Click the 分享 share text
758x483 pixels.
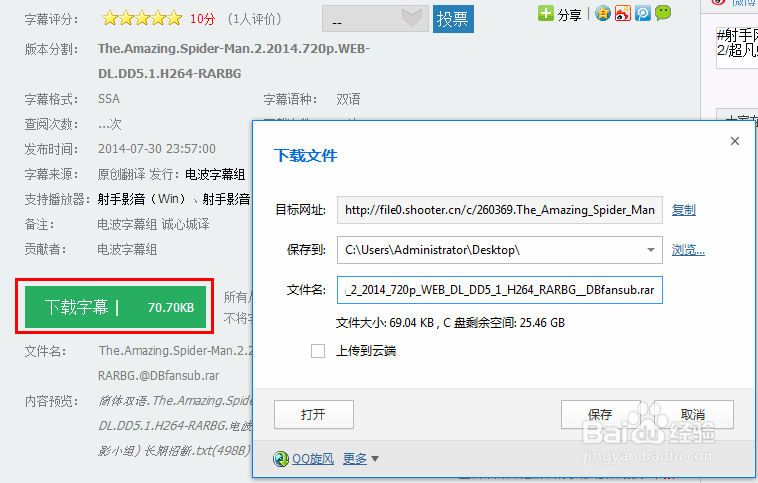569,15
